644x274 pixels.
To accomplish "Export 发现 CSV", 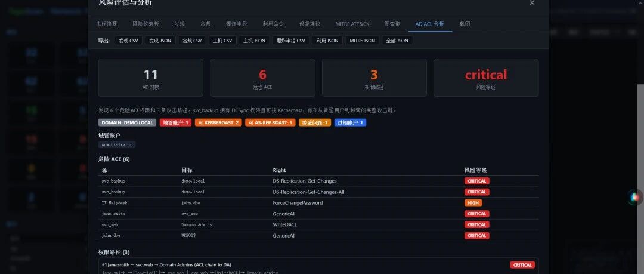I will tap(129, 41).
